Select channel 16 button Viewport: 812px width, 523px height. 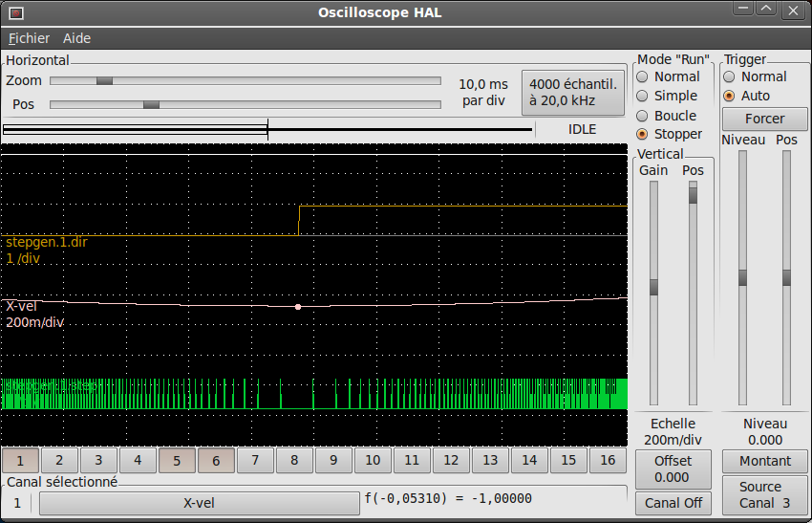click(x=608, y=460)
